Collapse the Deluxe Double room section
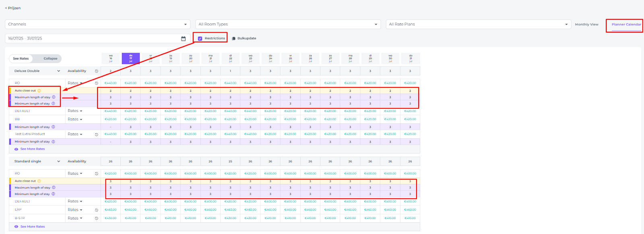Screen dimensions: 644x234 (59, 71)
